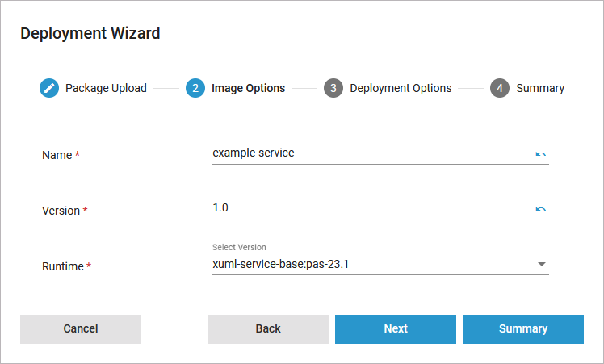Open the Summary step label in stepper
This screenshot has width=604, height=364.
pos(540,88)
